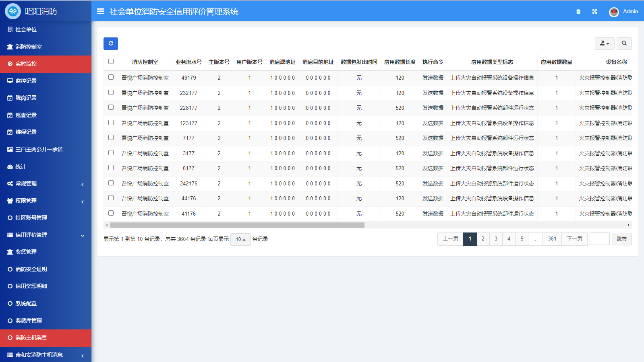Open the page size dropdown showing 10
Screen dimensions: 644x362
(240, 239)
